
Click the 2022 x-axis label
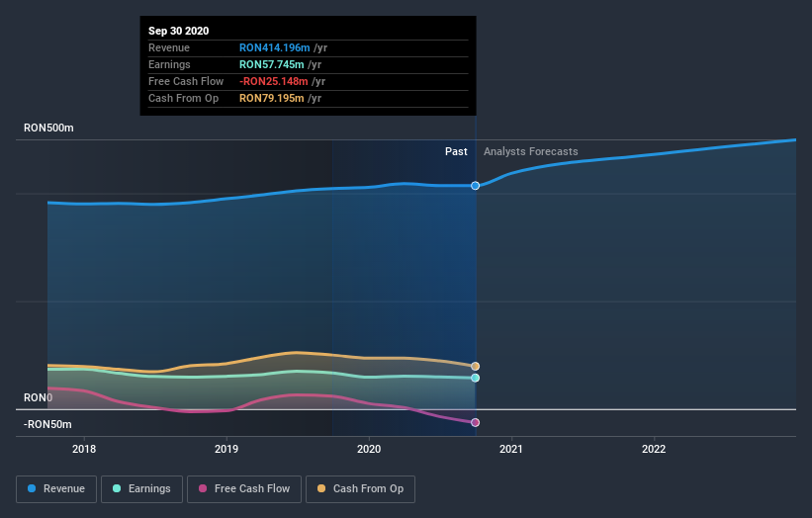pyautogui.click(x=654, y=449)
